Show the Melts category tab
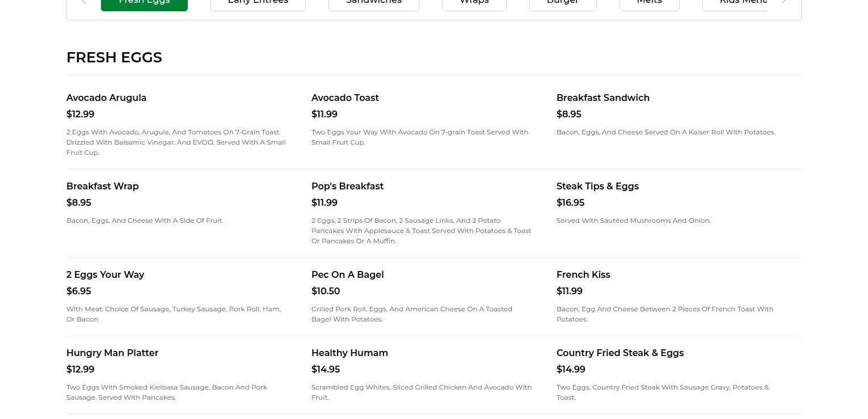This screenshot has width=868, height=419. (x=649, y=3)
